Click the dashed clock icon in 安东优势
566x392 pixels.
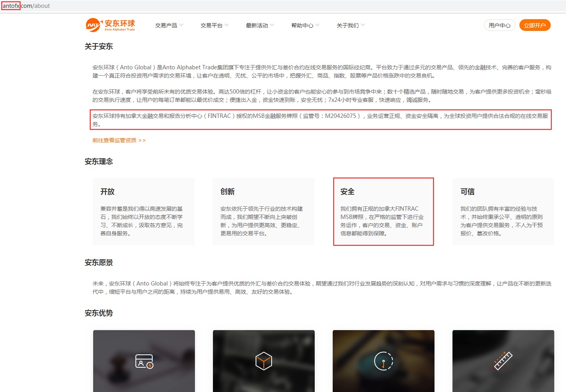(384, 361)
